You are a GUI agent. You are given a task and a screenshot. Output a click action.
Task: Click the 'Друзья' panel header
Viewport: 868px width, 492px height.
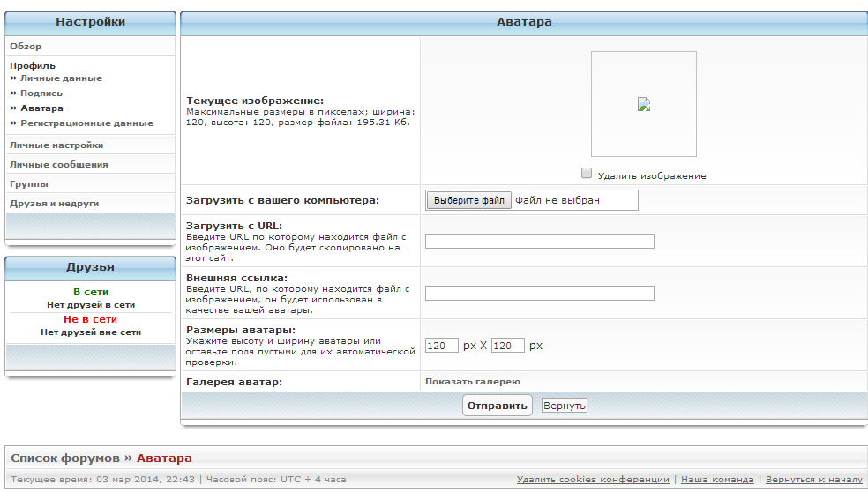click(90, 267)
